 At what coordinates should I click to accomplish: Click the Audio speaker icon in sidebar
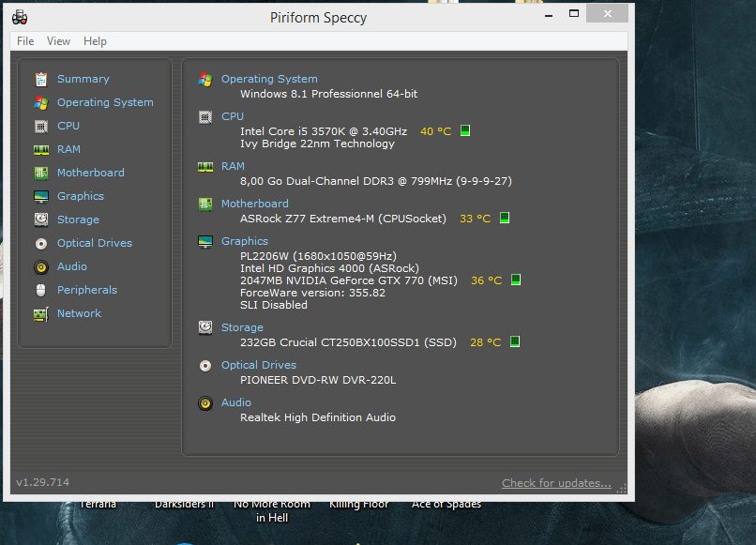point(41,266)
